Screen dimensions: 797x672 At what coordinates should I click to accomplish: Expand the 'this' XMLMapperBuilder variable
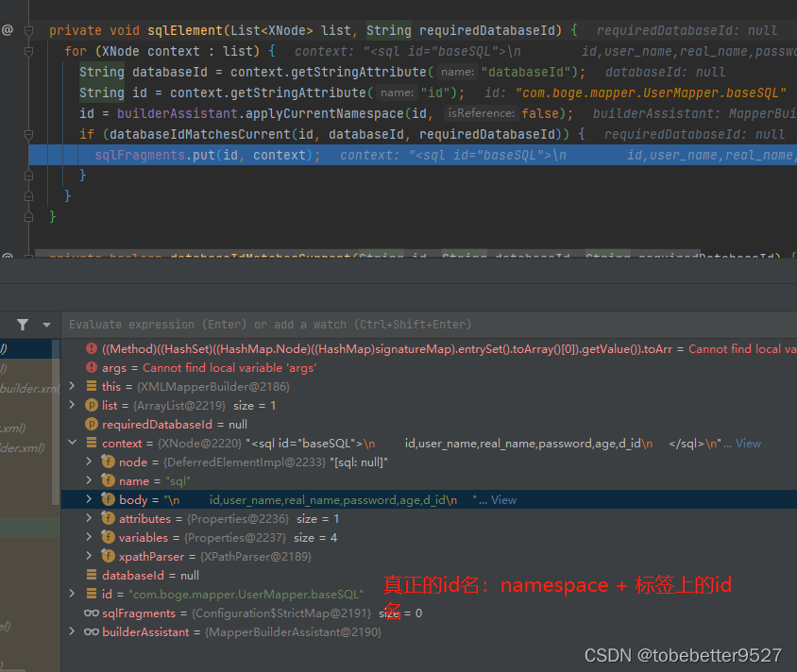tap(72, 386)
